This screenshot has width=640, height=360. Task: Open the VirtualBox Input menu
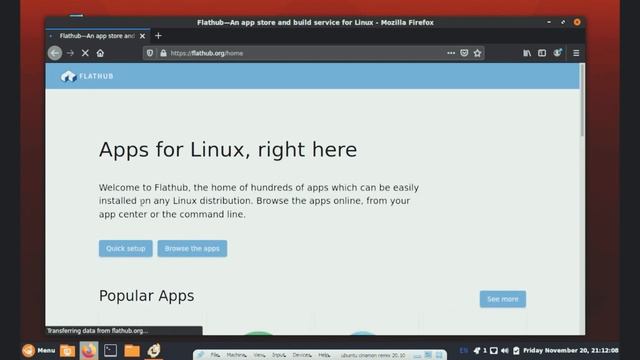[279, 355]
